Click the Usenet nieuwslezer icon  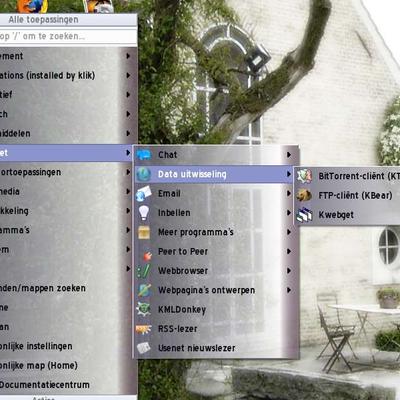click(144, 348)
